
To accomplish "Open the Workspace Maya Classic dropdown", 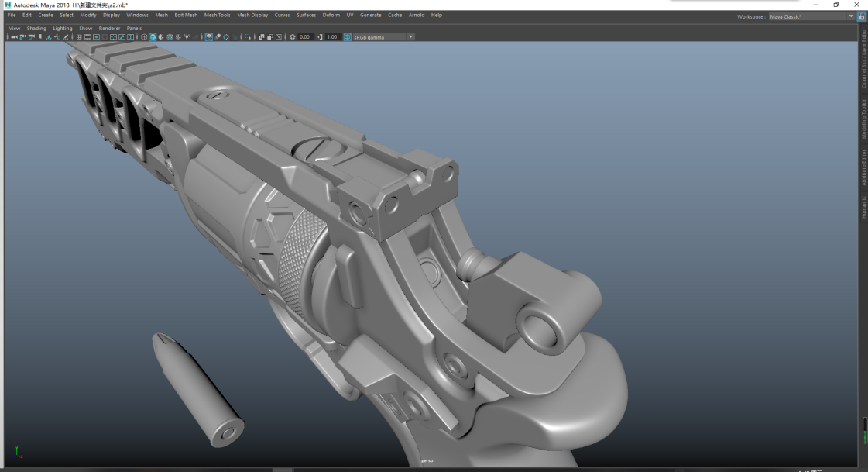I will pyautogui.click(x=850, y=16).
